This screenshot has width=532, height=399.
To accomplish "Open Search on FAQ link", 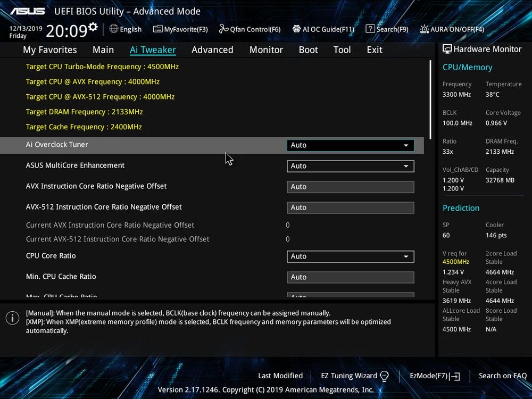I will click(x=503, y=376).
